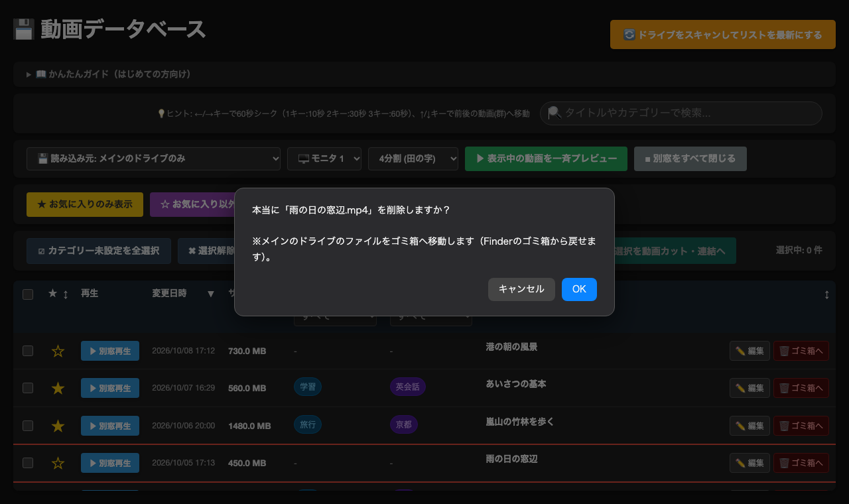Click 表示中の動画を一斉プレビュー button
Viewport: 849px width, 504px height.
pyautogui.click(x=547, y=158)
